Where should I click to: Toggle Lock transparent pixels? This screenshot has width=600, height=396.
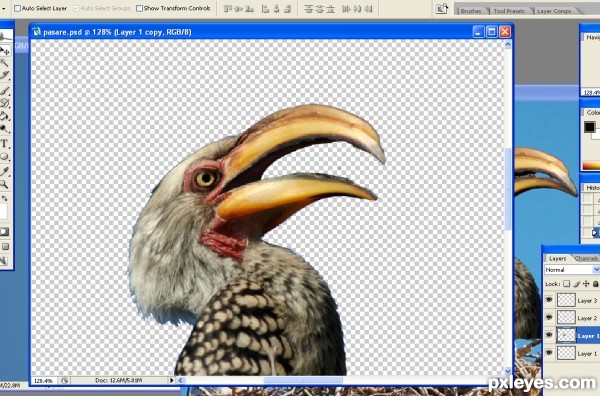[566, 284]
